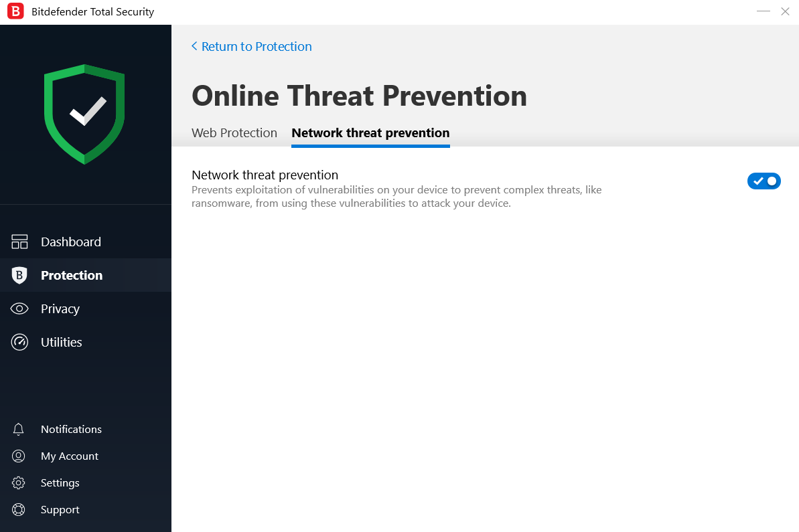The height and width of the screenshot is (532, 799).
Task: Click the Utilities gauge icon
Action: [x=19, y=342]
